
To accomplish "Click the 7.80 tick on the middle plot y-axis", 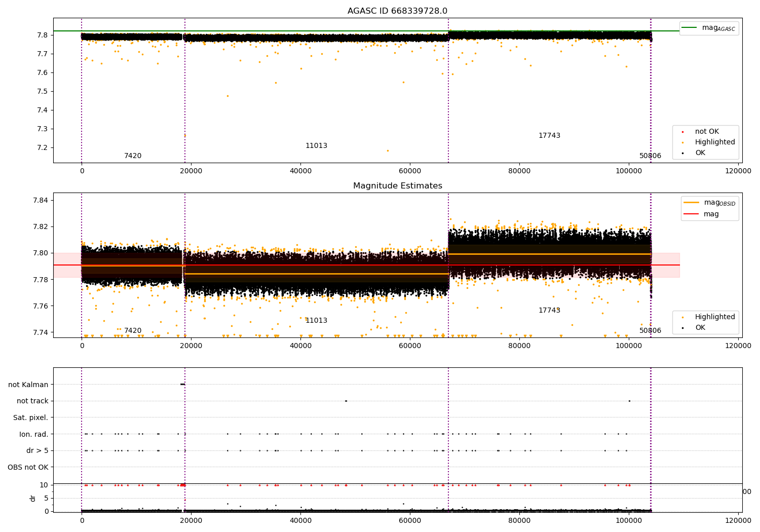I will [x=40, y=253].
